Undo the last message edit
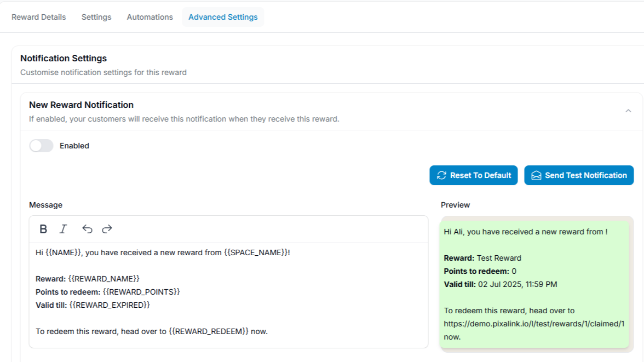 click(87, 229)
